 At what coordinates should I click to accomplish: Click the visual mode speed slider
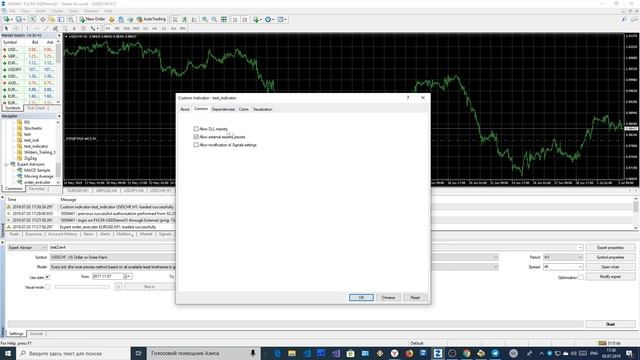click(x=82, y=287)
